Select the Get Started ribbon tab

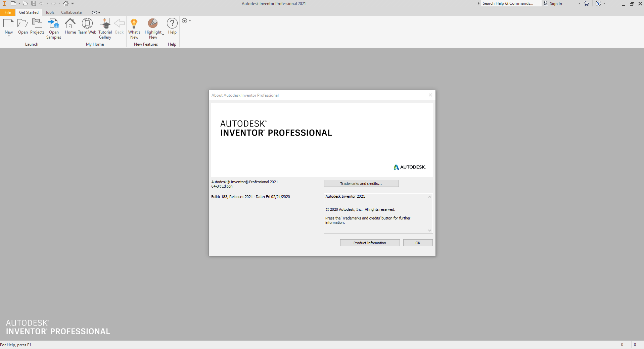click(x=29, y=12)
